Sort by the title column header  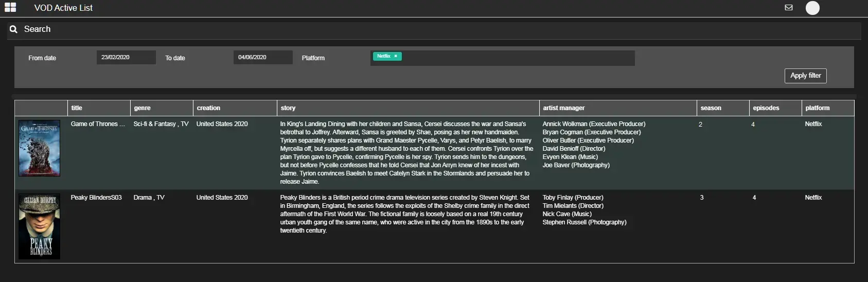pos(77,108)
